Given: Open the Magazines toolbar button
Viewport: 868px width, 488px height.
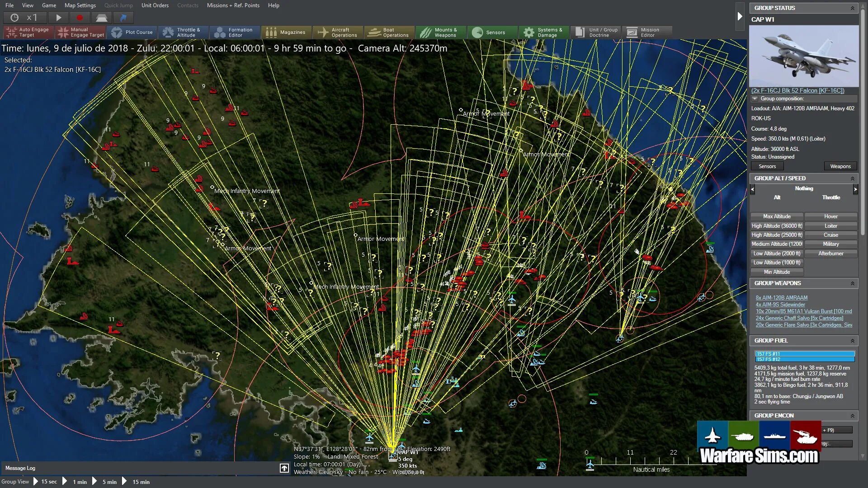Looking at the screenshot, I should tap(286, 32).
